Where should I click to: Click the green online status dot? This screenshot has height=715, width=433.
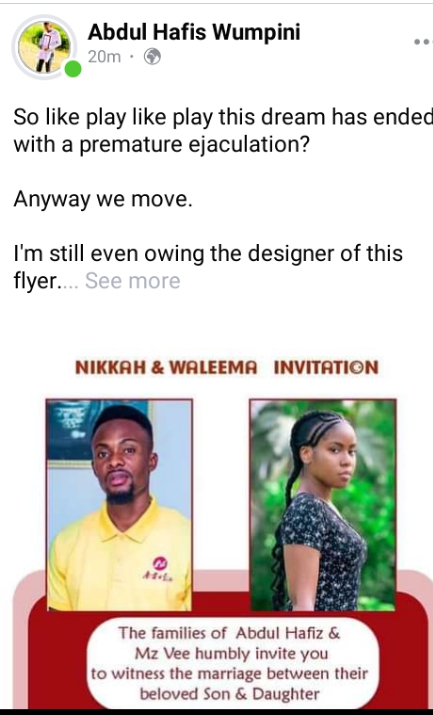tap(72, 69)
